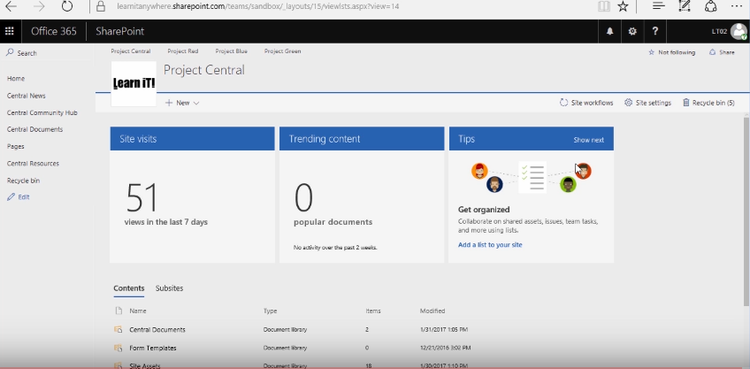Screen dimensions: 750x369
Task: Open the notifications bell
Action: [609, 32]
